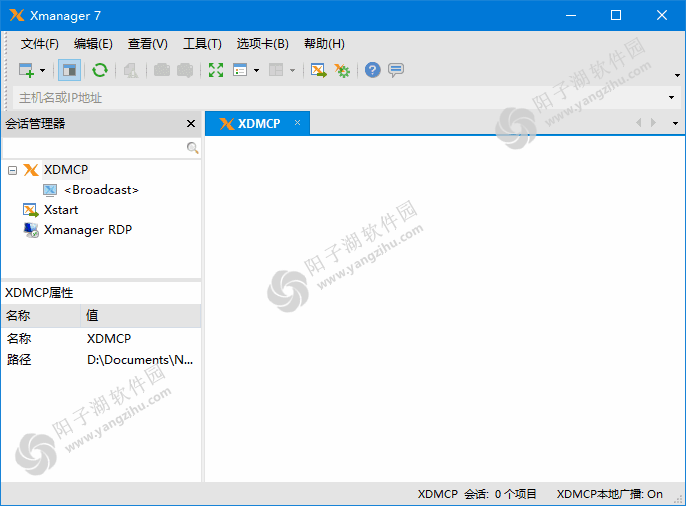Open the tab arrangement dropdown arrow
Image resolution: width=686 pixels, height=506 pixels.
click(292, 70)
